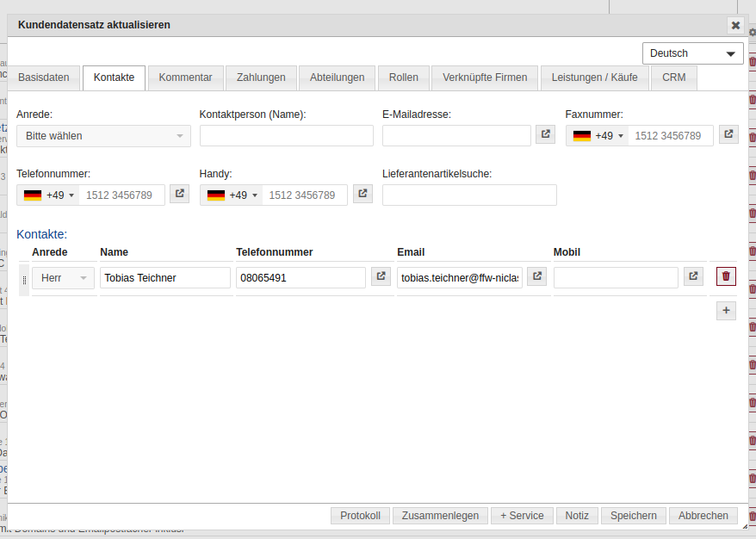Click the external link icon beside E-Mailadresse field
Viewport: 756px width, 539px height.
(545, 134)
